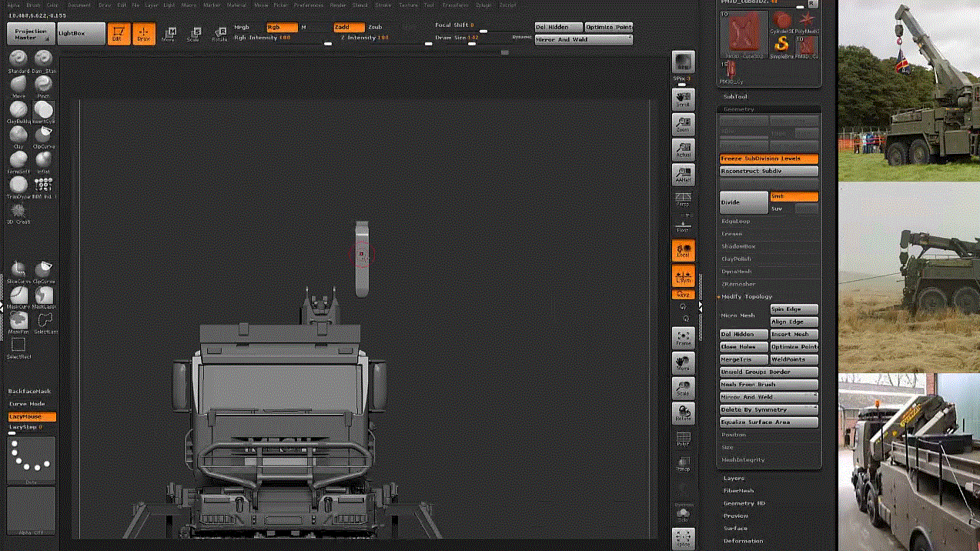Toggle LazyMouse on or off
This screenshot has height=551, width=980.
pos(32,416)
